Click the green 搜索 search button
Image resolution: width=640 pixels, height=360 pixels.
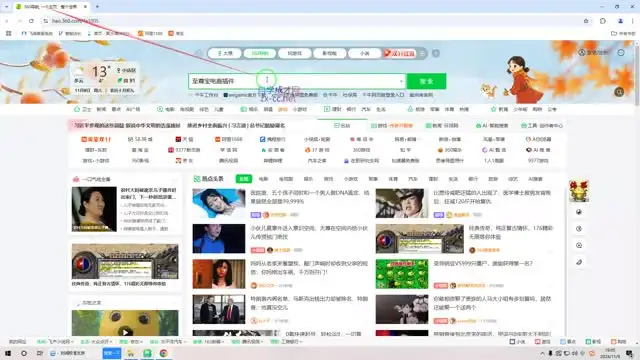(x=426, y=81)
